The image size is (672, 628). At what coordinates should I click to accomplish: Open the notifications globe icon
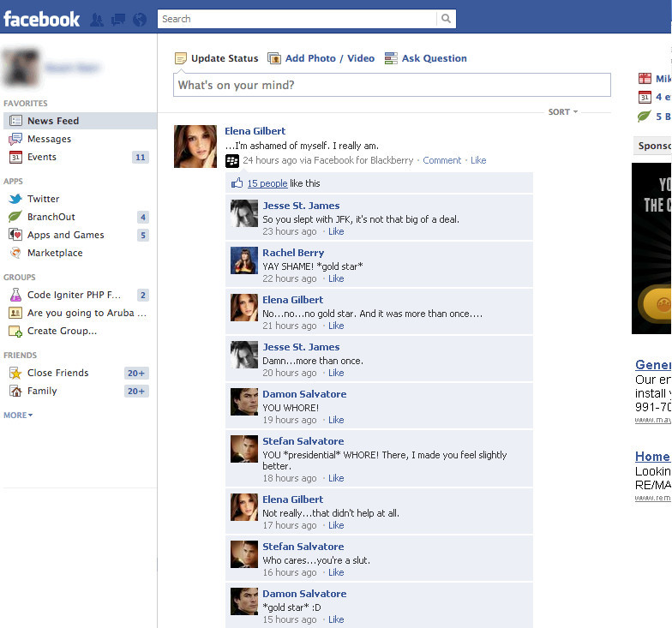140,19
